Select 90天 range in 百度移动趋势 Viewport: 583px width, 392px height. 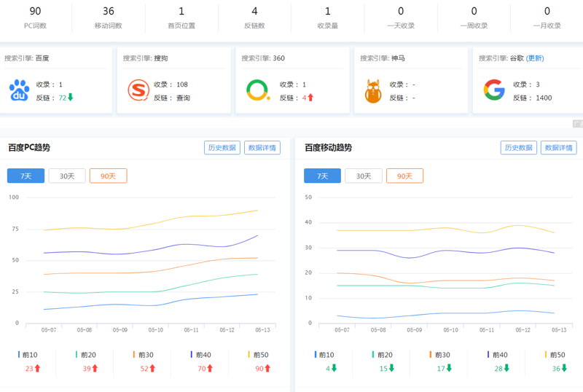click(404, 176)
